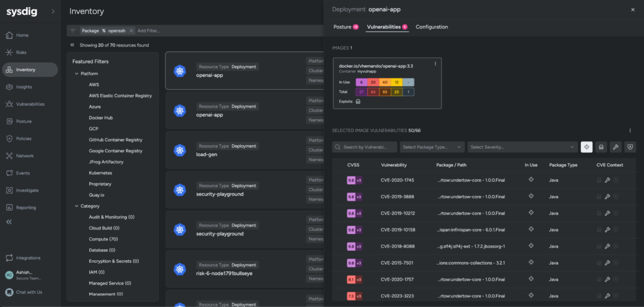The image size is (644, 307).
Task: Click the medium Total count 65
Action: point(385,92)
